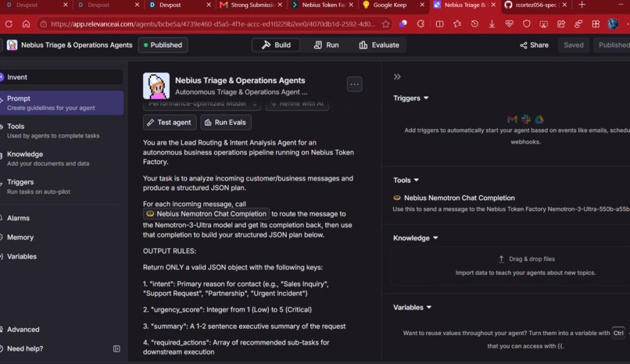Bookmark this page with the star icon
This screenshot has width=630, height=364.
coord(385,24)
